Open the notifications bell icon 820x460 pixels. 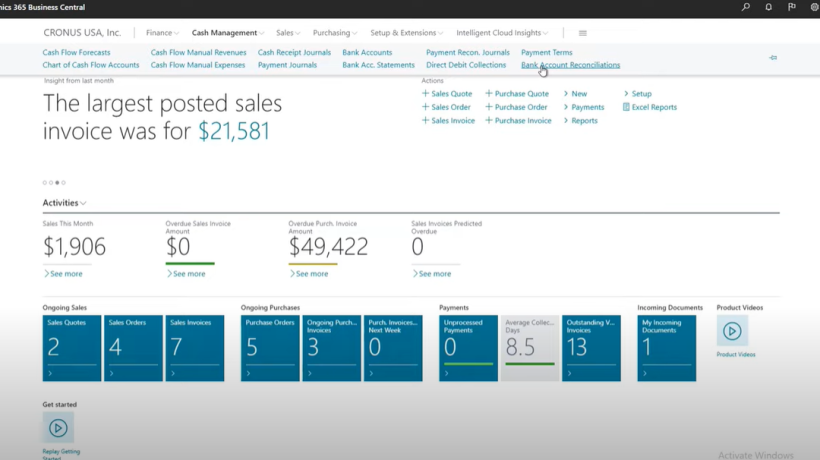tap(768, 7)
